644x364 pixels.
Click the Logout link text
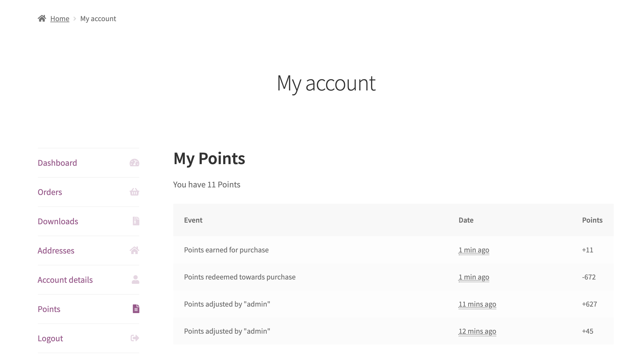coord(50,338)
